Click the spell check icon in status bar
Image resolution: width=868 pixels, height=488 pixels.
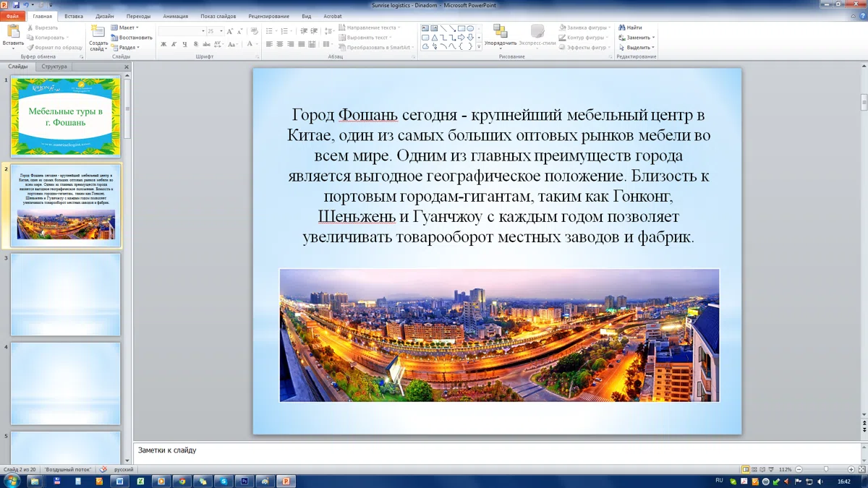pos(103,469)
